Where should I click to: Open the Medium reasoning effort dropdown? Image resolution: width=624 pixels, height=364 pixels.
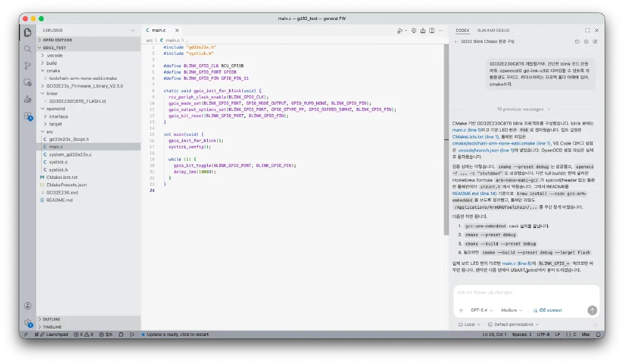pyautogui.click(x=512, y=310)
